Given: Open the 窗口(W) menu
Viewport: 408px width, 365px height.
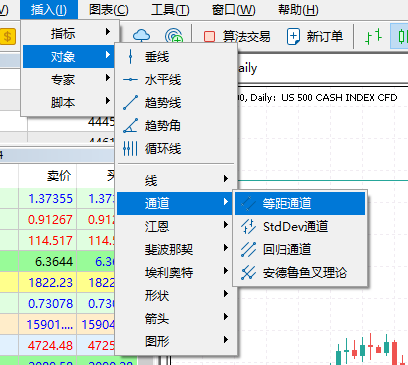Looking at the screenshot, I should [233, 10].
